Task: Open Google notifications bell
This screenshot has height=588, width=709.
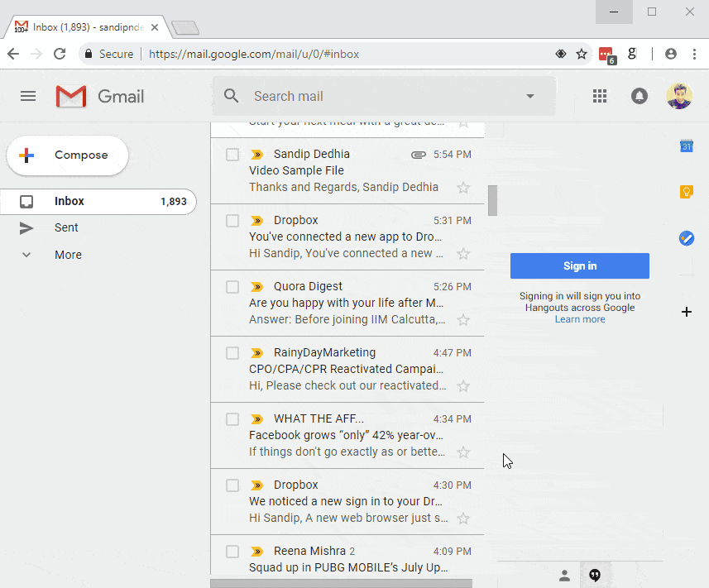Action: pyautogui.click(x=639, y=96)
